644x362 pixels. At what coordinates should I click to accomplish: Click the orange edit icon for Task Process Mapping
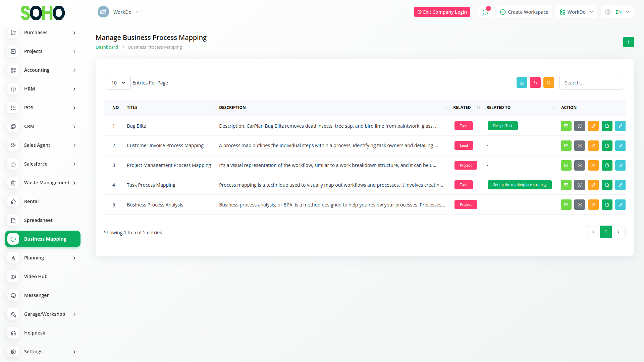click(x=593, y=185)
